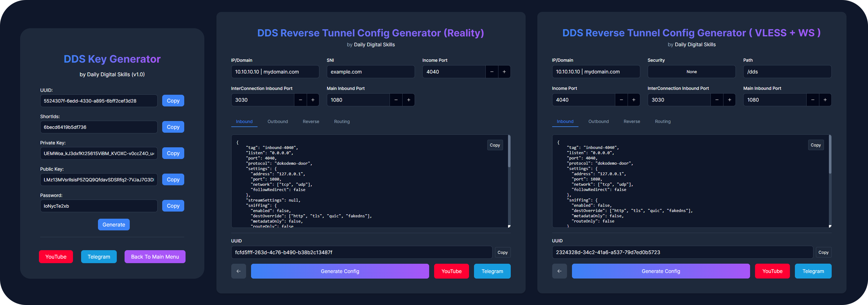Copy inbound config code in VLESS + WS panel

tap(815, 145)
